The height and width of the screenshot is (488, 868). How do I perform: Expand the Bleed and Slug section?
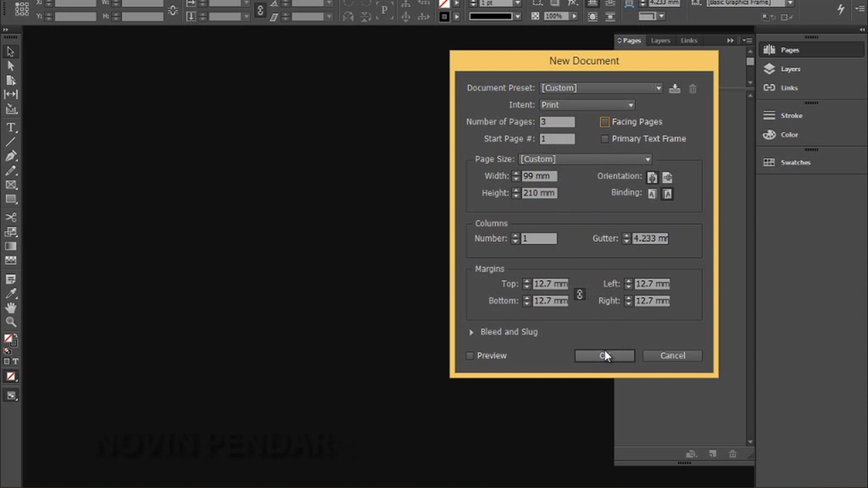[471, 332]
